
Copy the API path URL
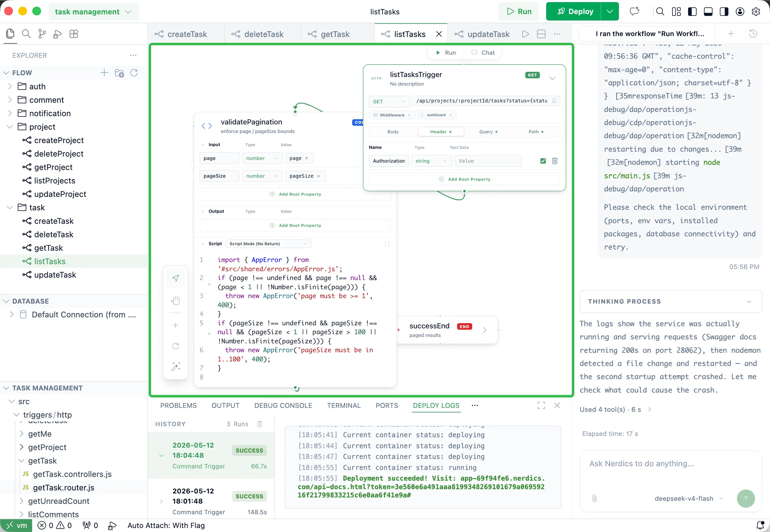[554, 101]
